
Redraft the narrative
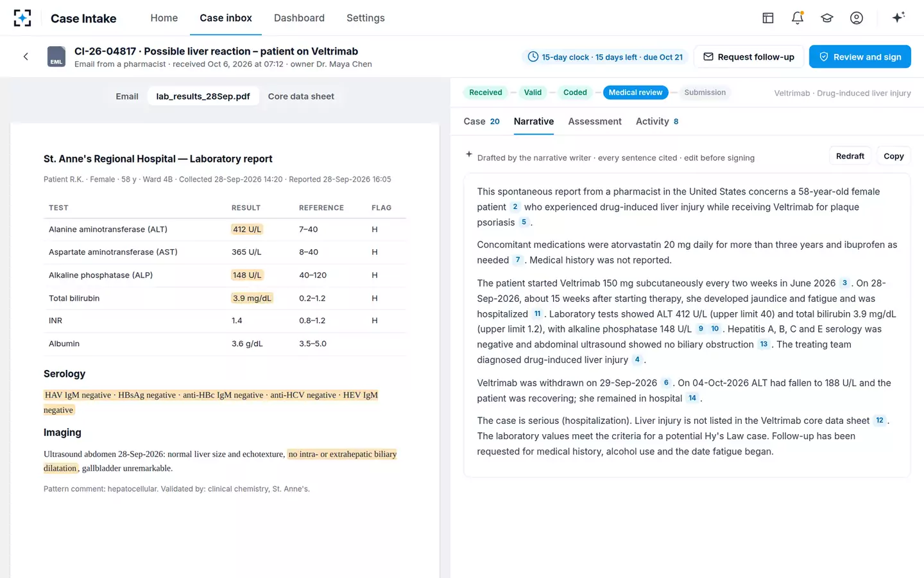850,156
